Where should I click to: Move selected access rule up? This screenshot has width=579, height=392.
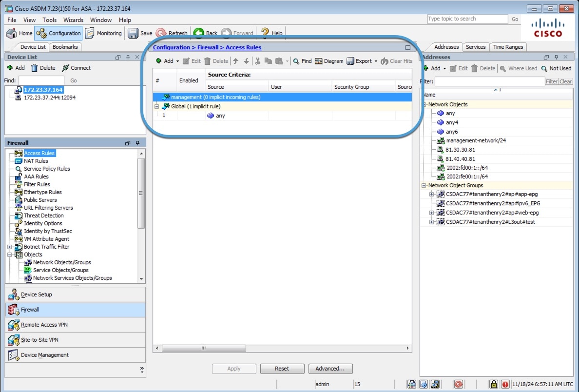(x=235, y=61)
